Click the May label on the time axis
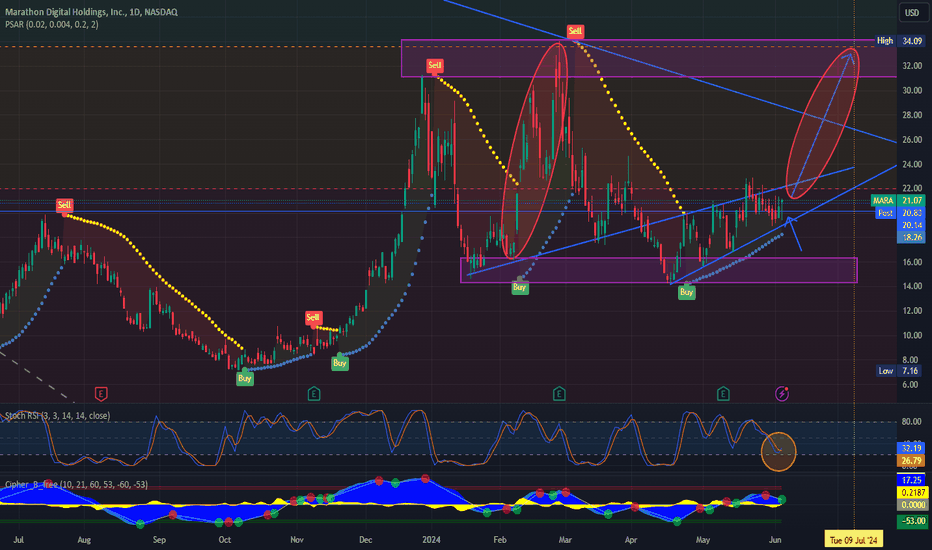The height and width of the screenshot is (550, 932). pyautogui.click(x=703, y=540)
